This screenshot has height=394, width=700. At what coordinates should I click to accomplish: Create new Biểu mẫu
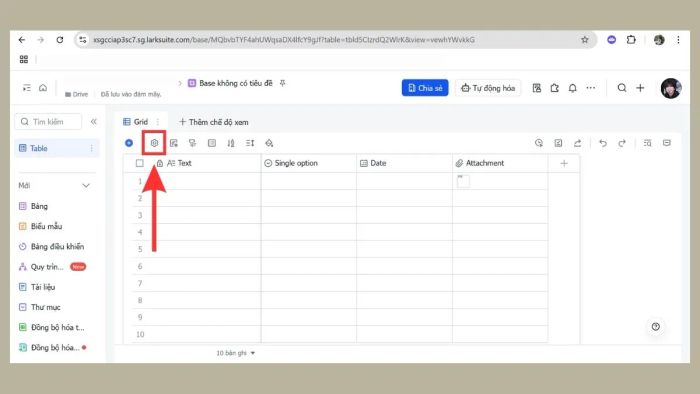pos(41,226)
